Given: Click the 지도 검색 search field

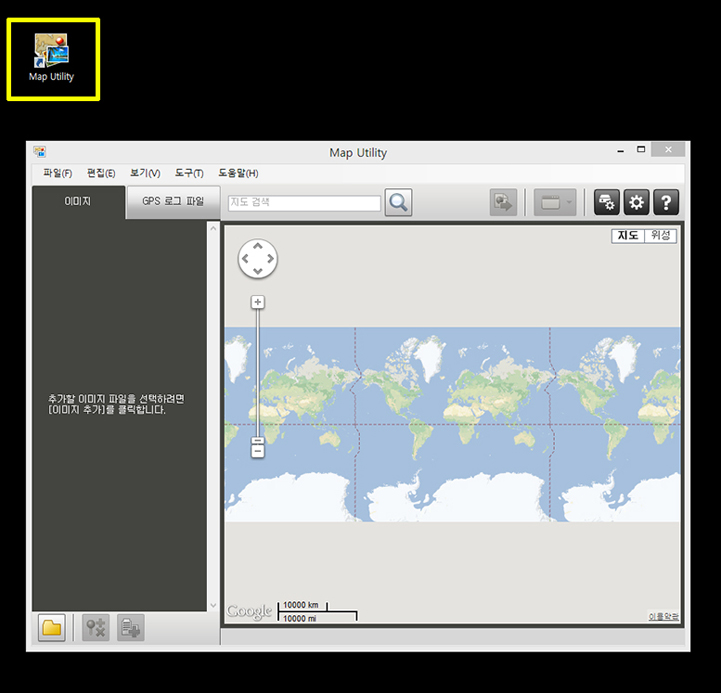Looking at the screenshot, I should point(304,203).
